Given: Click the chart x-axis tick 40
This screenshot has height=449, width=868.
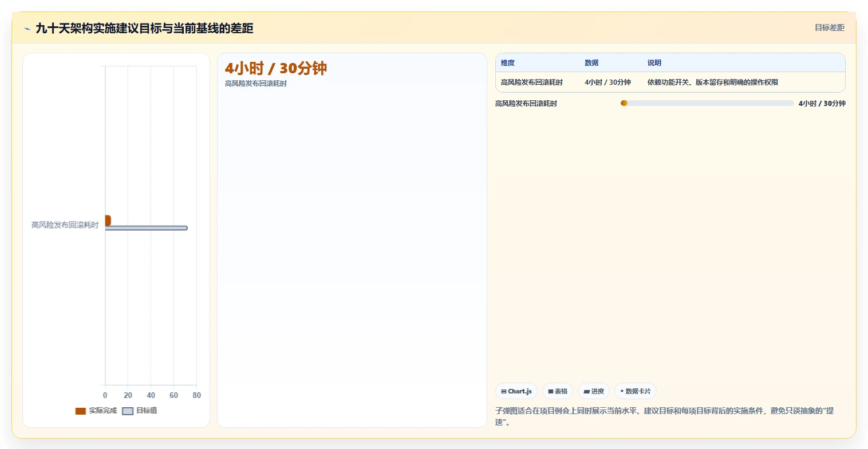Looking at the screenshot, I should click(x=151, y=395).
